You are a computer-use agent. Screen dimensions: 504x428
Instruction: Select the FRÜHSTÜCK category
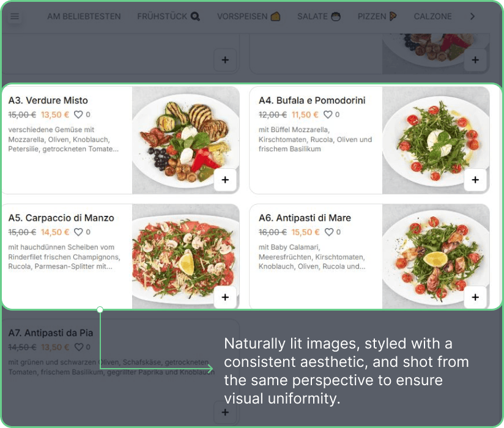tap(163, 17)
